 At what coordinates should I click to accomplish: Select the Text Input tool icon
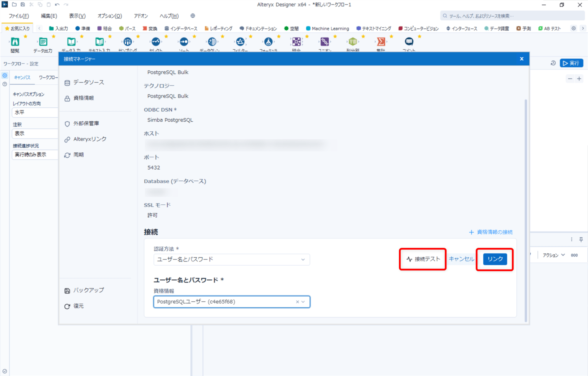[x=99, y=42]
